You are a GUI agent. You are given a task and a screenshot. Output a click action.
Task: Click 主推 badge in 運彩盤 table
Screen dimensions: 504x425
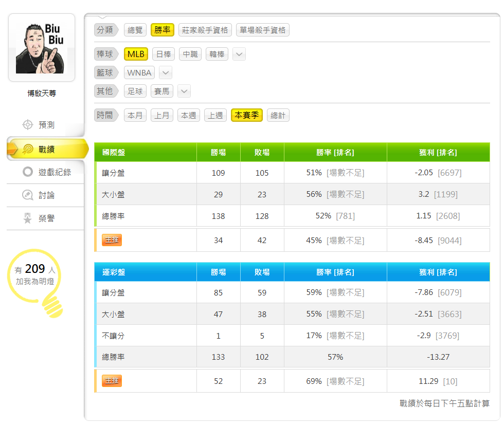pyautogui.click(x=112, y=381)
